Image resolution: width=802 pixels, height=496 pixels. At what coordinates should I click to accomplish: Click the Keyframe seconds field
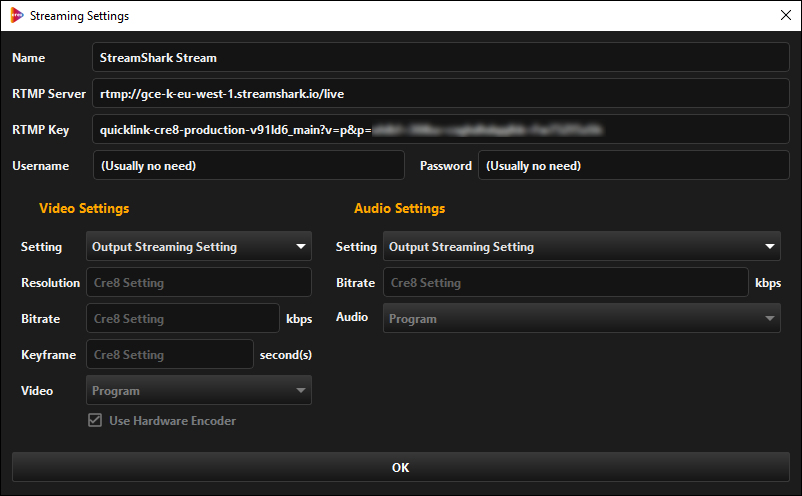[169, 354]
